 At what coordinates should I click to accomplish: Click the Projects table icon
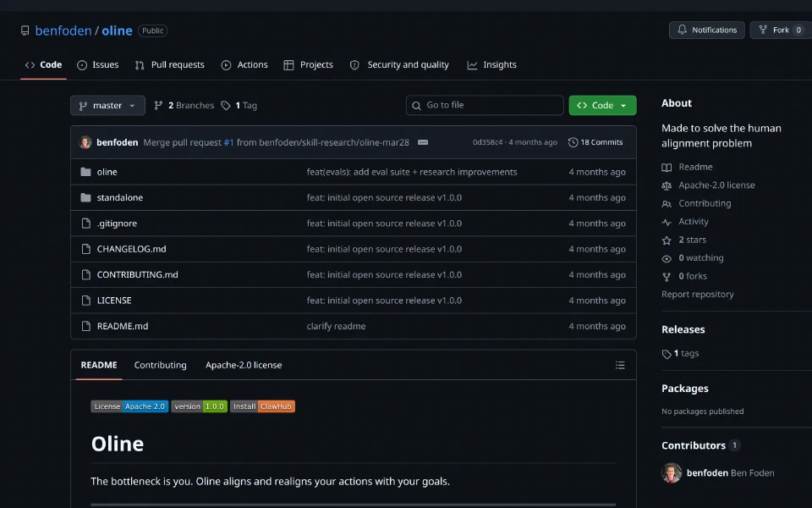coord(288,65)
